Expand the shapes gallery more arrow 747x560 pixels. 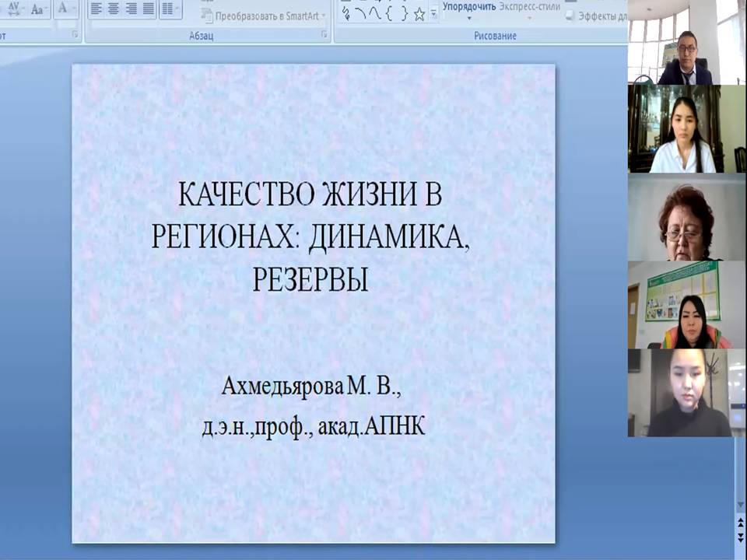(x=433, y=14)
